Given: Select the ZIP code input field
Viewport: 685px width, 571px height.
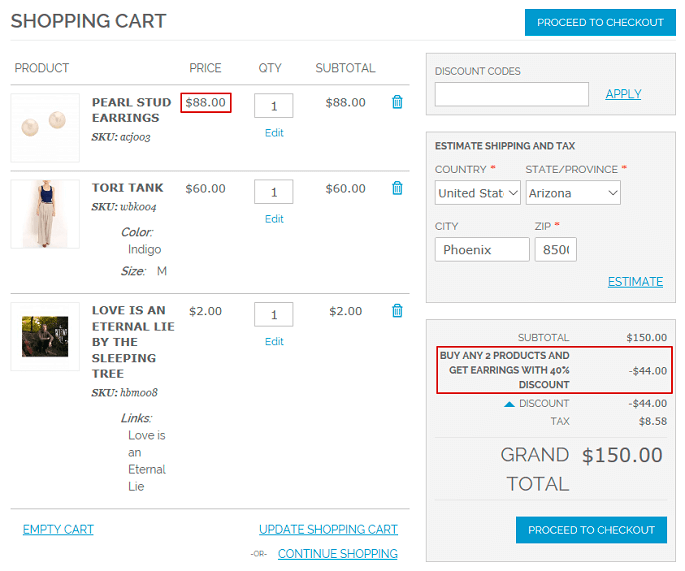Looking at the screenshot, I should [x=555, y=249].
